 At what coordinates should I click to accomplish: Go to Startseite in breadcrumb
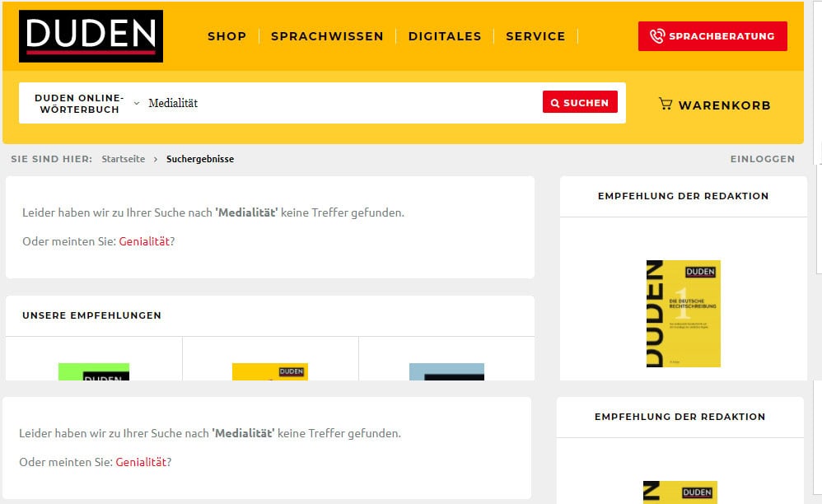tap(124, 159)
